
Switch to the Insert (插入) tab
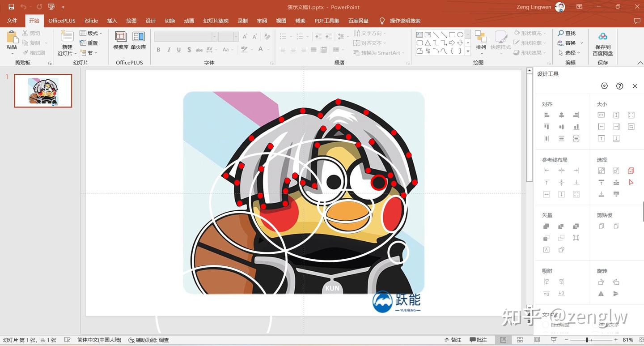(112, 21)
